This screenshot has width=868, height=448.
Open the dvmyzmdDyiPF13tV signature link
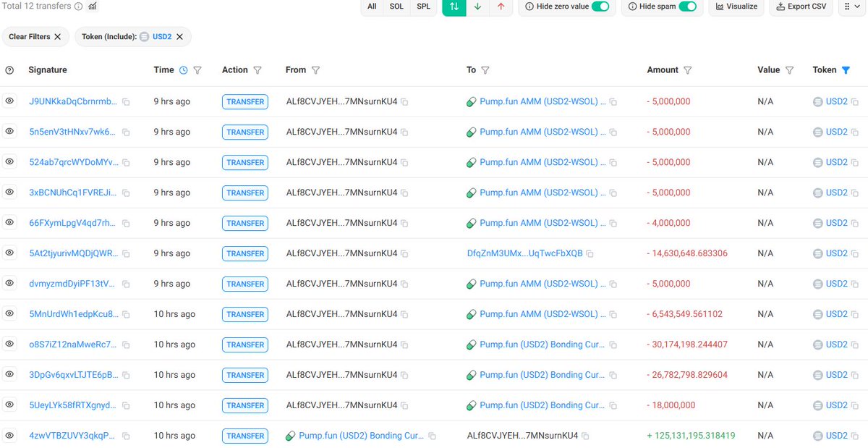(x=72, y=284)
